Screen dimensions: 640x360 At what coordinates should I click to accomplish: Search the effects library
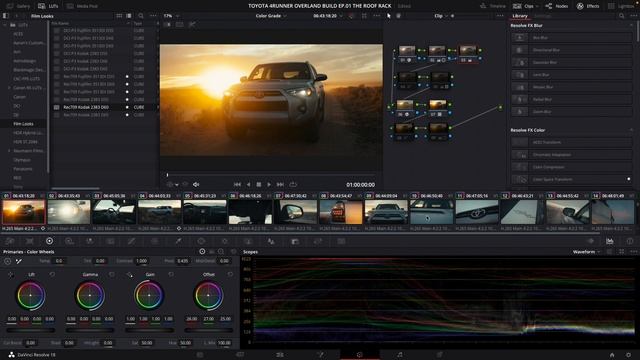pos(621,16)
